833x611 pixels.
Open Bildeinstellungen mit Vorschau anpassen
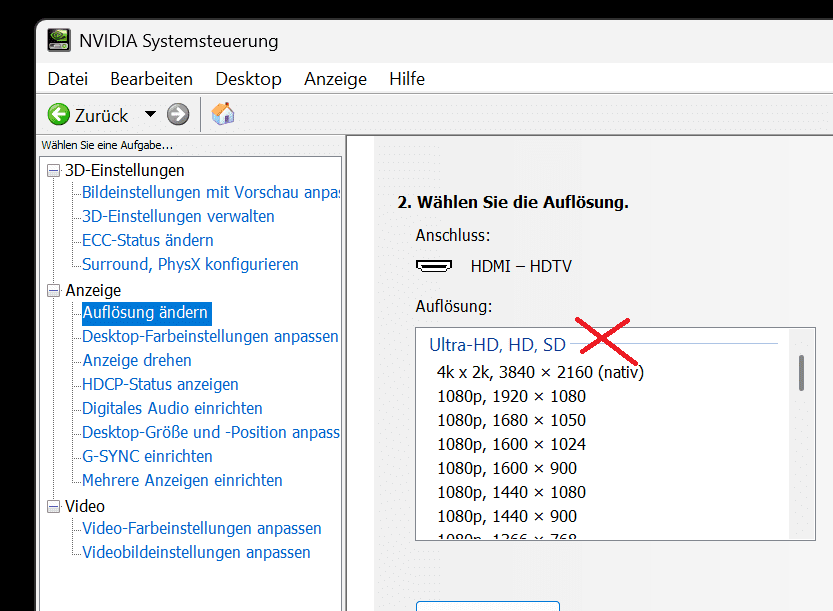tap(211, 192)
